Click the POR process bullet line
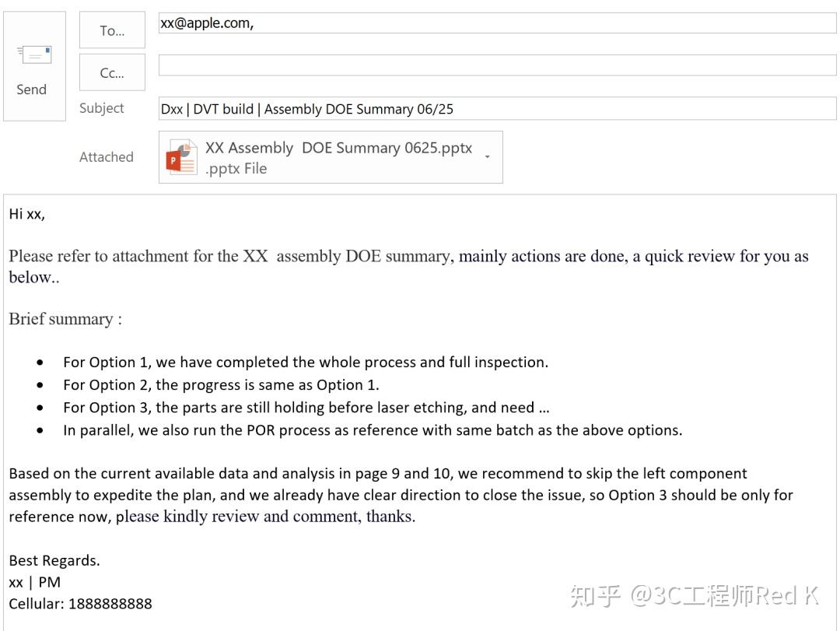Image resolution: width=840 pixels, height=631 pixels. [x=373, y=430]
